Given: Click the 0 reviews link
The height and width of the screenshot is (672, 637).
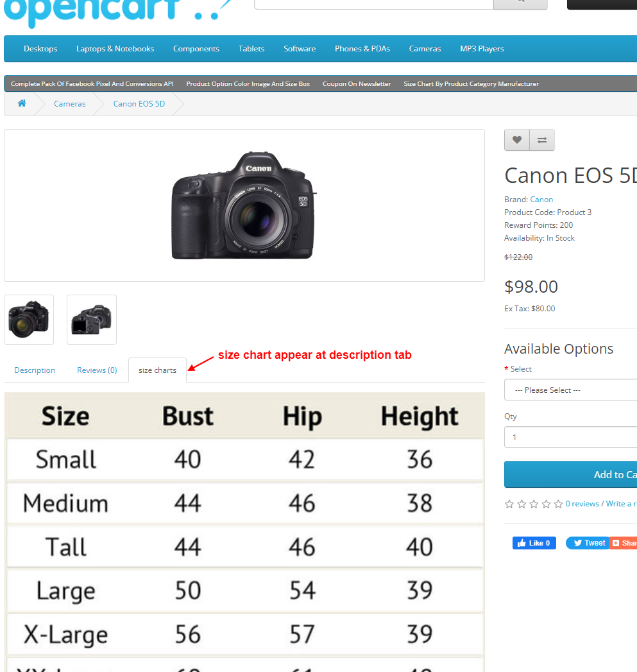Looking at the screenshot, I should tap(582, 504).
